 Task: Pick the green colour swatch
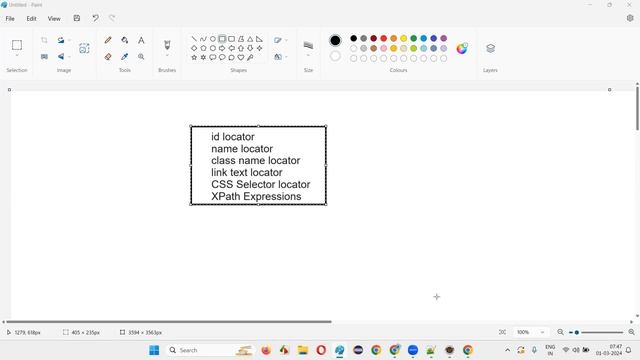pyautogui.click(x=413, y=38)
